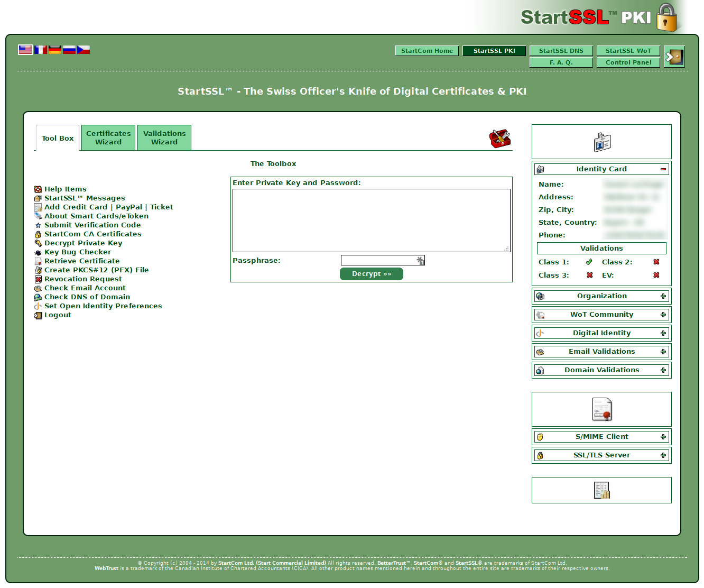The image size is (704, 588).
Task: Open the F. A. Q. page
Action: point(561,62)
